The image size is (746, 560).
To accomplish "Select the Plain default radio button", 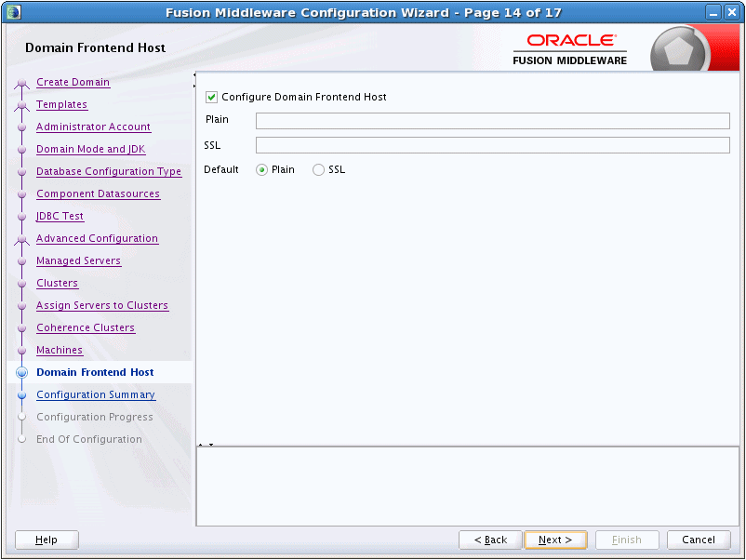I will [x=261, y=170].
